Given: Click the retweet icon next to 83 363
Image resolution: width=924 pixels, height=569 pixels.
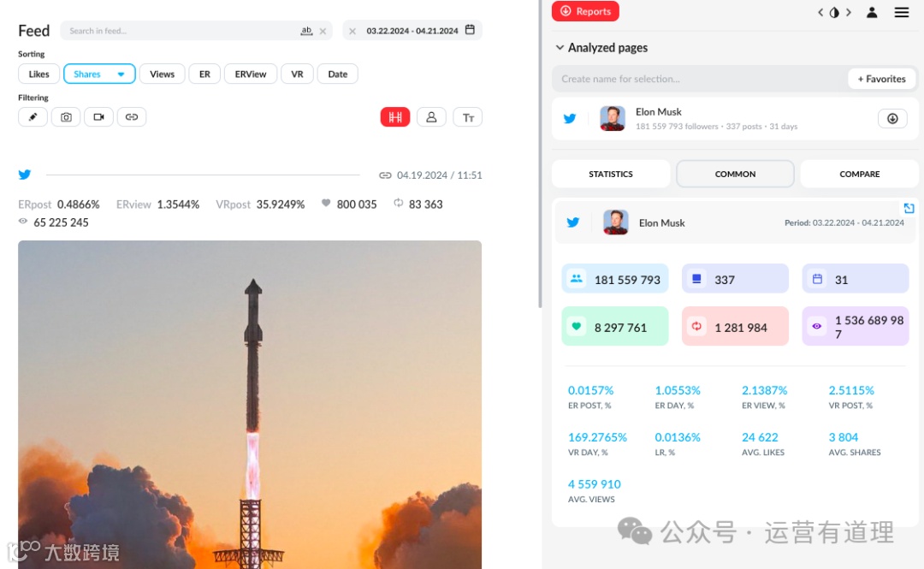Looking at the screenshot, I should 399,203.
